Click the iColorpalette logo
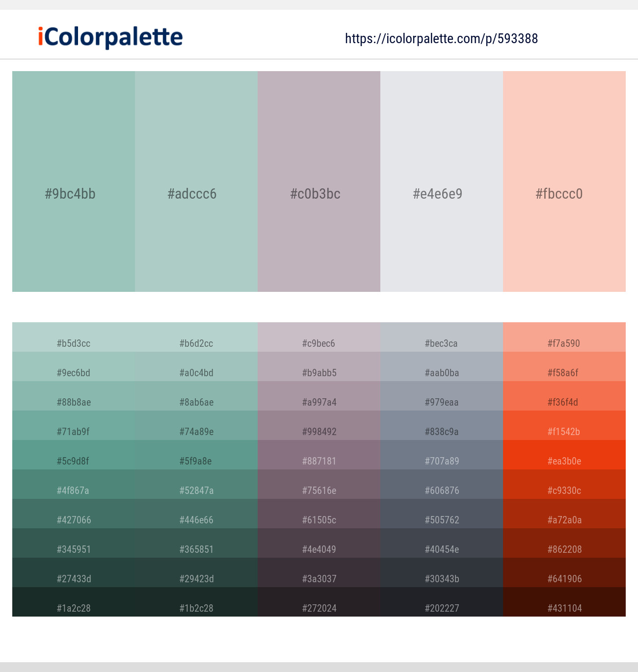This screenshot has height=672, width=638. pyautogui.click(x=110, y=37)
